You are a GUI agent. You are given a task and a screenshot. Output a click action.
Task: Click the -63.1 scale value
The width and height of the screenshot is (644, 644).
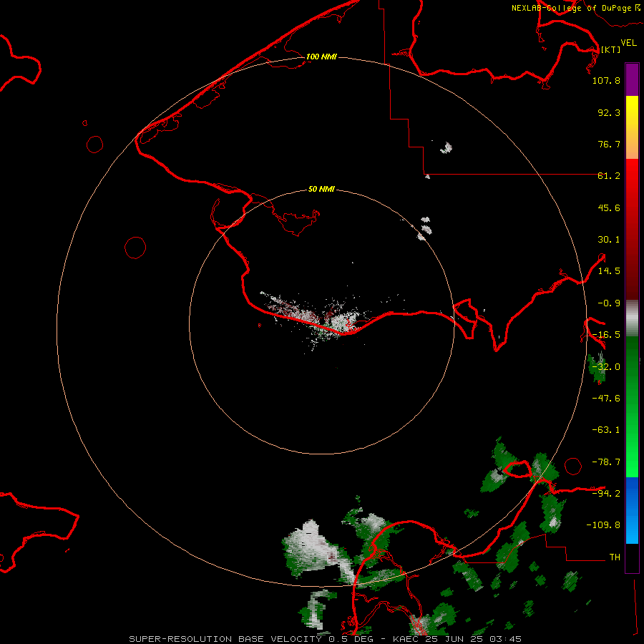click(x=606, y=430)
